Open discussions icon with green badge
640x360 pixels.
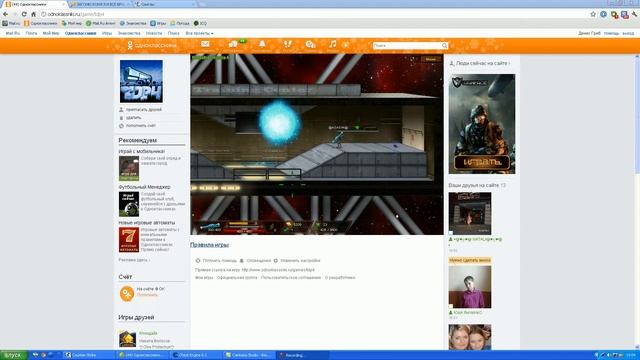(x=233, y=44)
